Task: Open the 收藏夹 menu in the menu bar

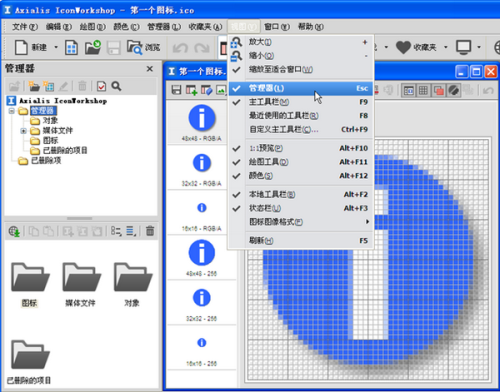Action: click(205, 27)
